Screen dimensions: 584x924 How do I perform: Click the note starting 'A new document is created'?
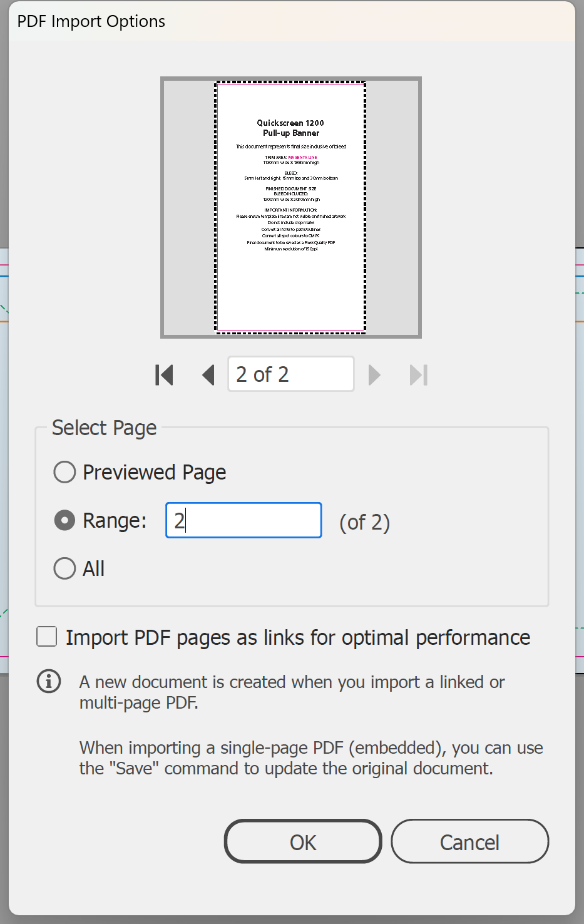coord(292,692)
